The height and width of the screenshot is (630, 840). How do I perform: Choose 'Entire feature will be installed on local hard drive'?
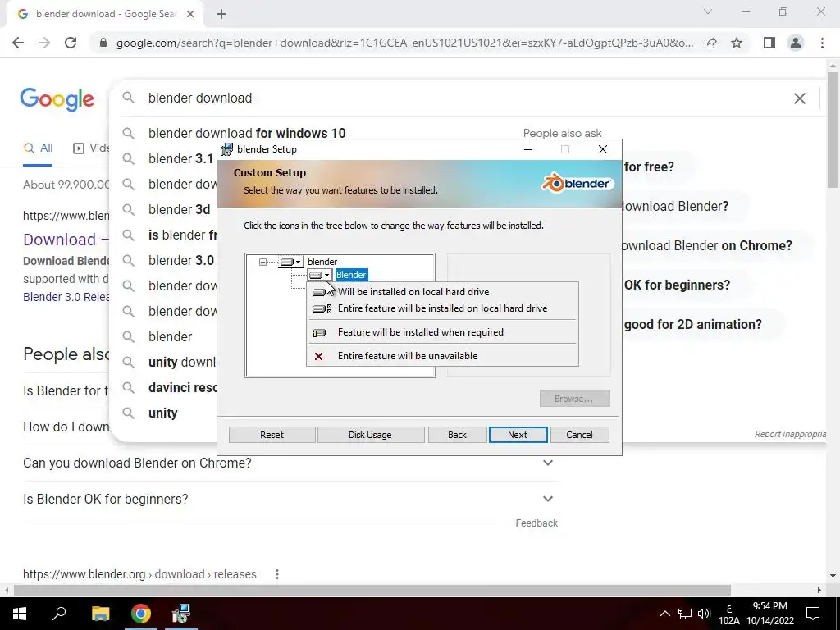pos(442,308)
